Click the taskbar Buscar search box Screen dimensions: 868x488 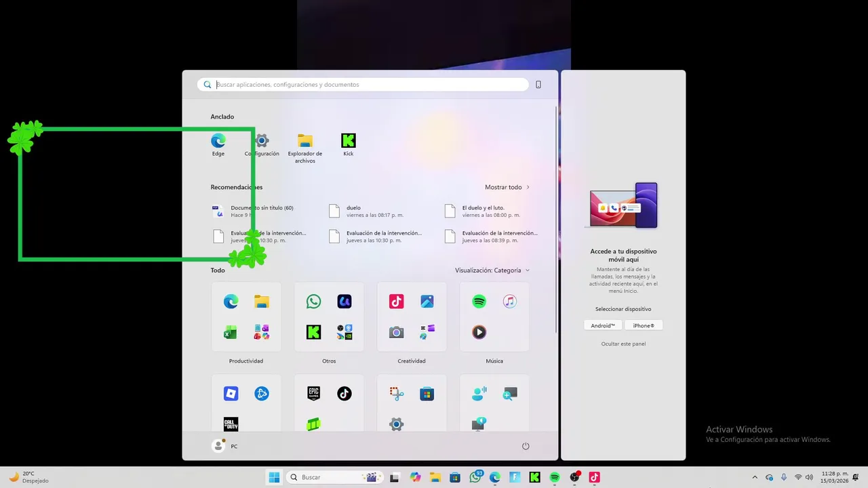click(333, 477)
